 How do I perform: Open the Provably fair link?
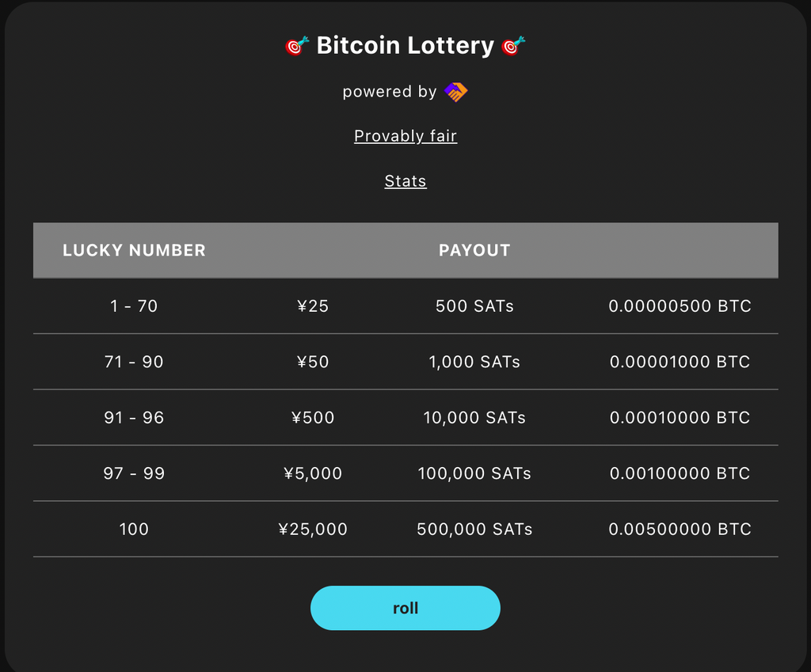(405, 136)
